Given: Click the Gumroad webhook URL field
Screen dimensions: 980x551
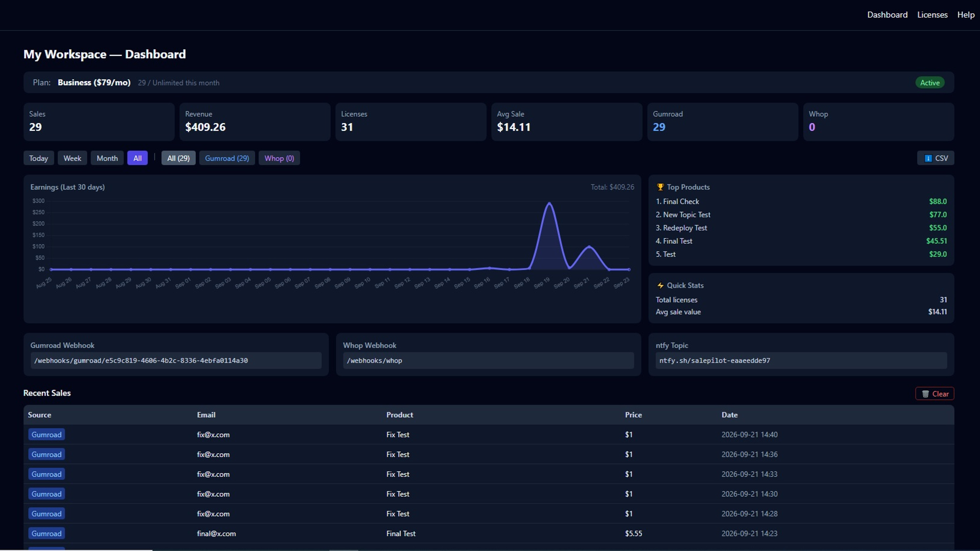Looking at the screenshot, I should click(176, 360).
